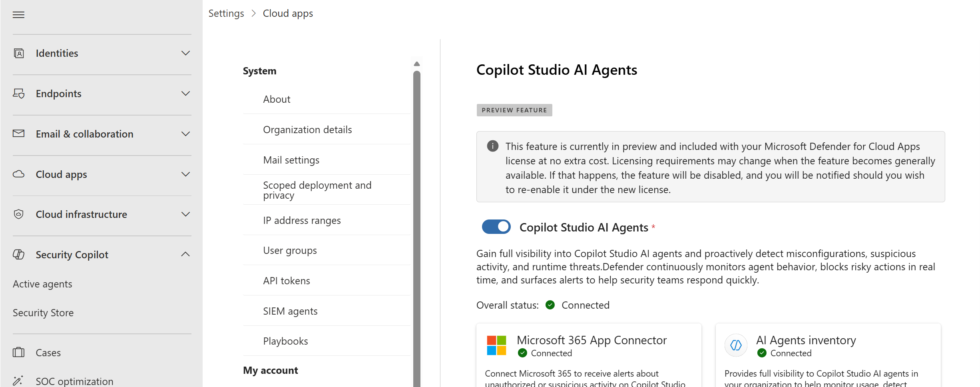Open the Mail settings page
The width and height of the screenshot is (980, 387).
[x=291, y=160]
